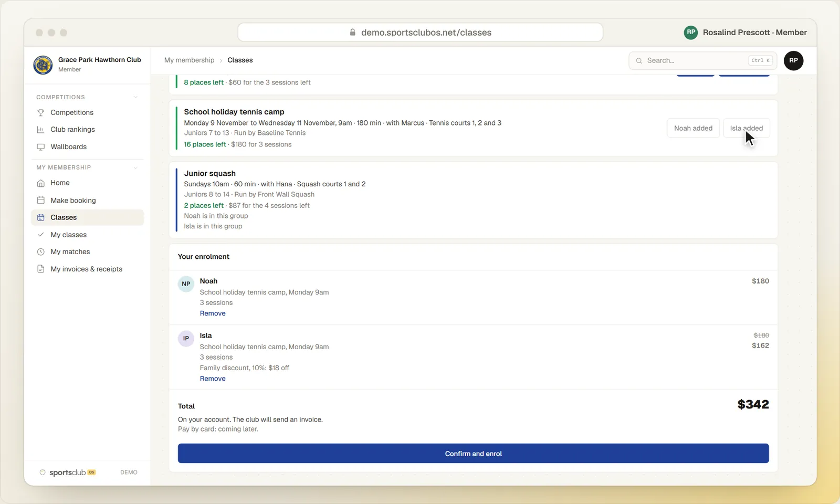Click the Wallboards monitor icon
The height and width of the screenshot is (504, 840).
coord(40,147)
